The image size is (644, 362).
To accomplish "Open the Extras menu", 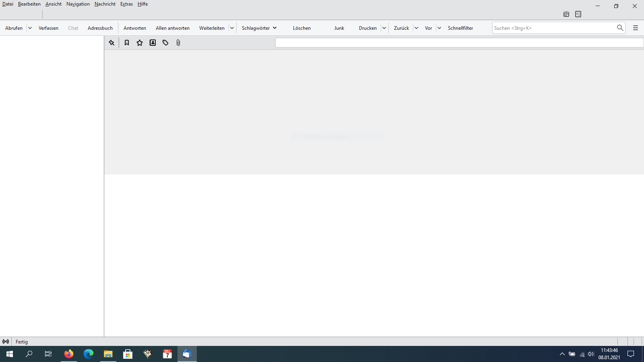I will (x=126, y=4).
